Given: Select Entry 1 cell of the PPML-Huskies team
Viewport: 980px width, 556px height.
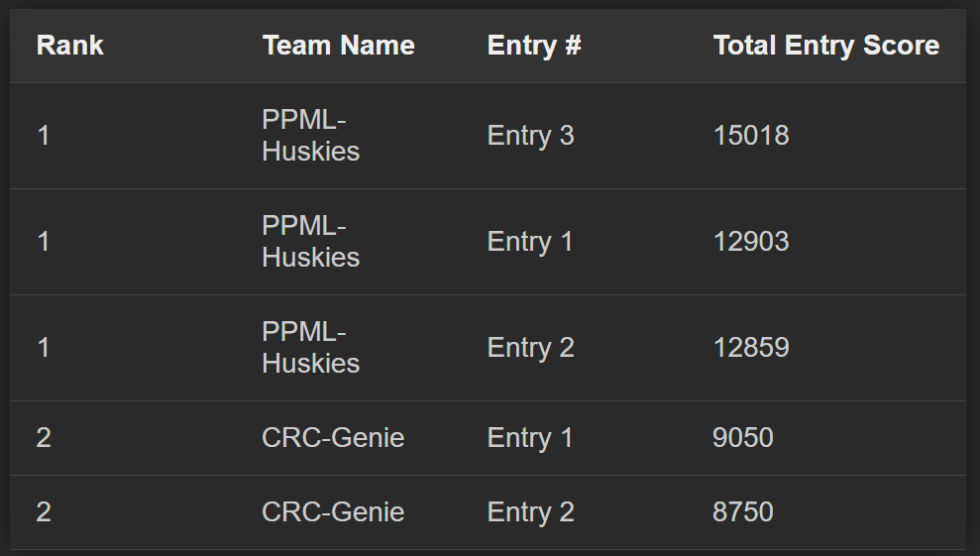Looking at the screenshot, I should click(x=530, y=242).
